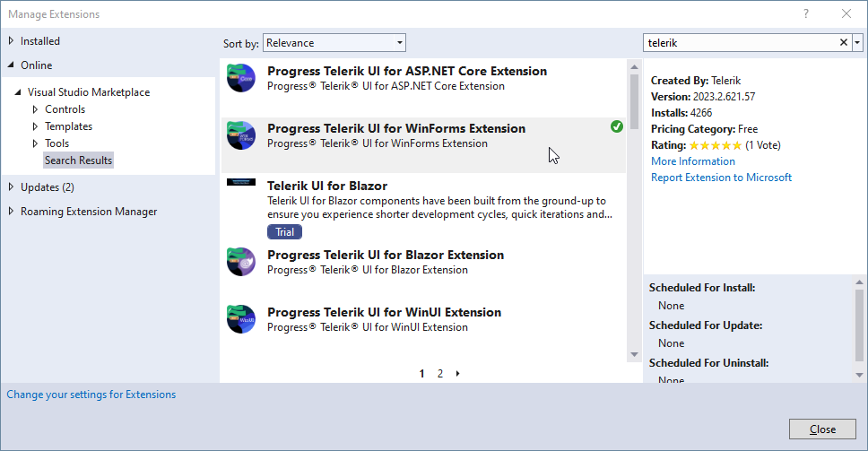868x451 pixels.
Task: Click current page number 1
Action: click(421, 374)
